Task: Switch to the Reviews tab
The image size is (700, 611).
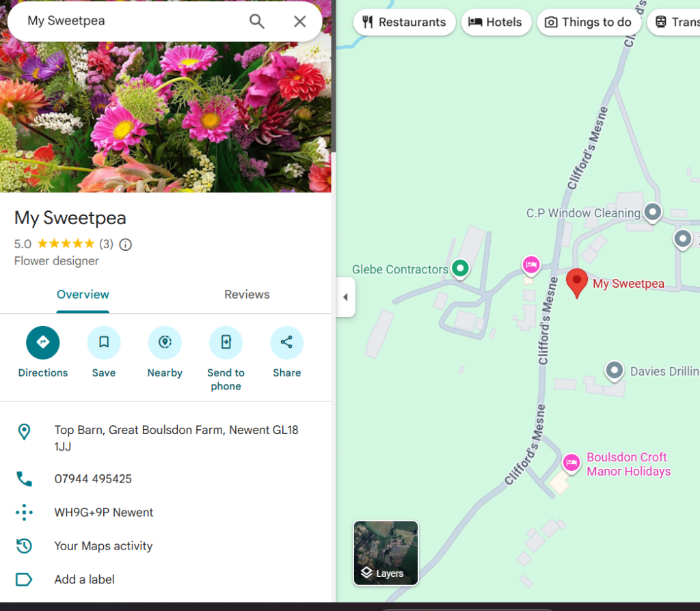Action: click(247, 295)
